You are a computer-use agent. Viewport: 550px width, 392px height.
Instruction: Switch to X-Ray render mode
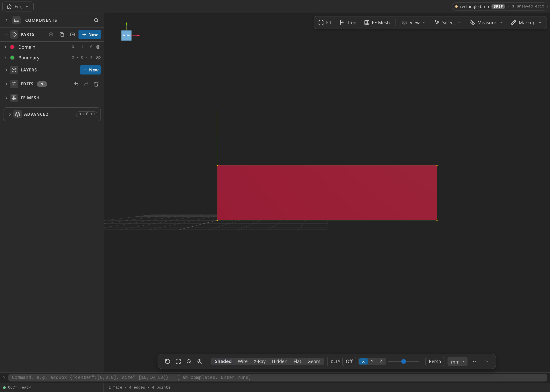pos(259,361)
